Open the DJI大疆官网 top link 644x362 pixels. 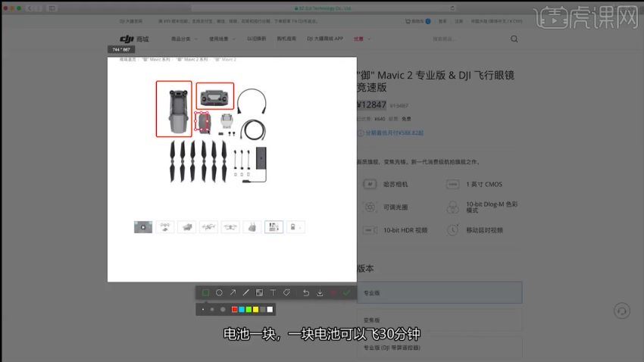coord(131,21)
